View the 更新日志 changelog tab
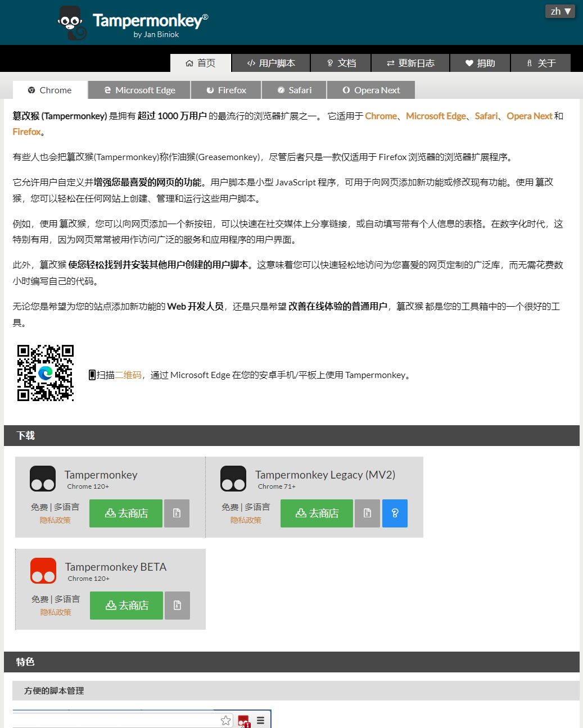 pos(410,63)
